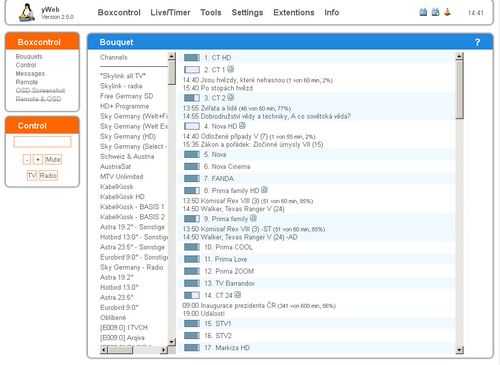Decrease volume with the minus button

point(27,159)
